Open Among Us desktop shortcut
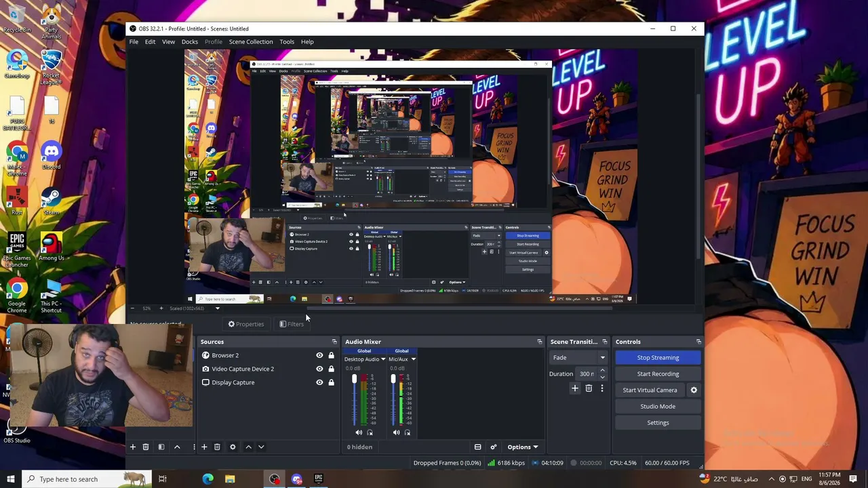The image size is (868, 488). tap(52, 247)
